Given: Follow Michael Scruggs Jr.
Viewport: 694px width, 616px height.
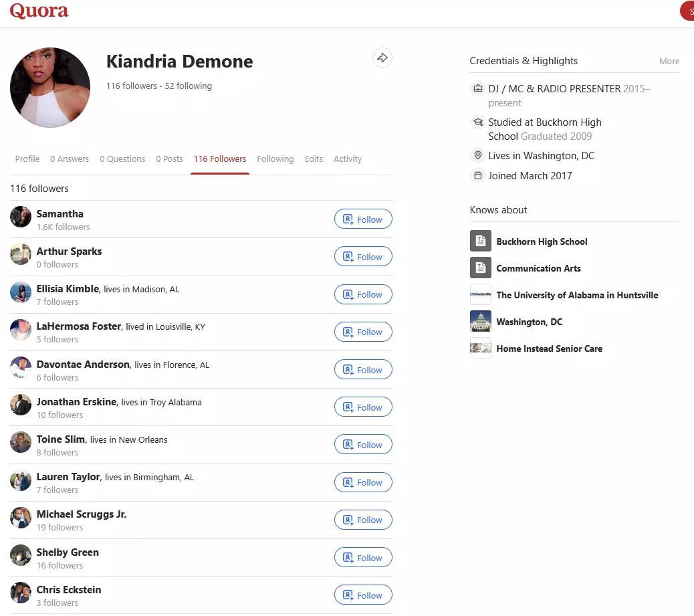Looking at the screenshot, I should tap(363, 520).
